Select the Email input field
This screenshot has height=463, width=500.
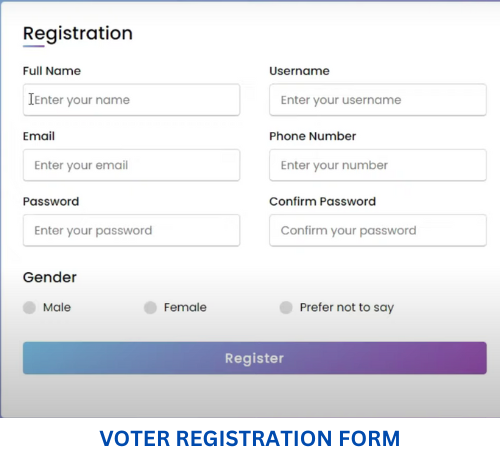[131, 165]
